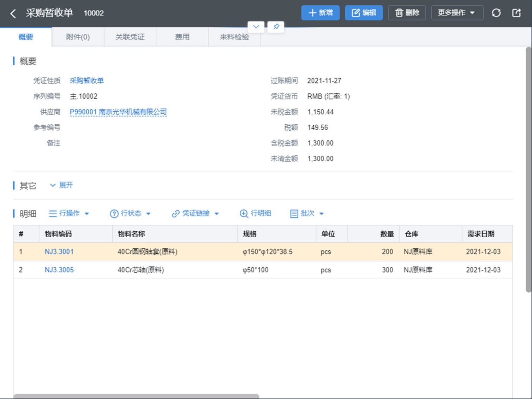This screenshot has width=532, height=399.
Task: Switch to the 费用 tab
Action: (x=182, y=37)
